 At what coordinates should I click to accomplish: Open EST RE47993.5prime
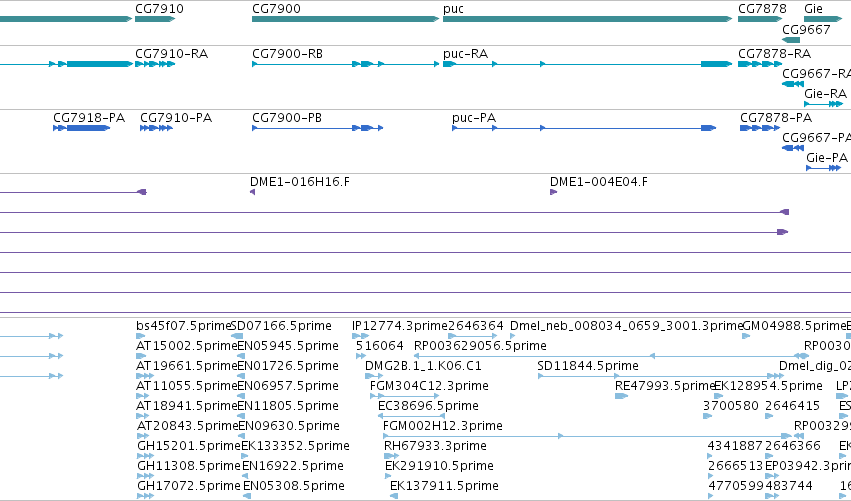tap(665, 386)
